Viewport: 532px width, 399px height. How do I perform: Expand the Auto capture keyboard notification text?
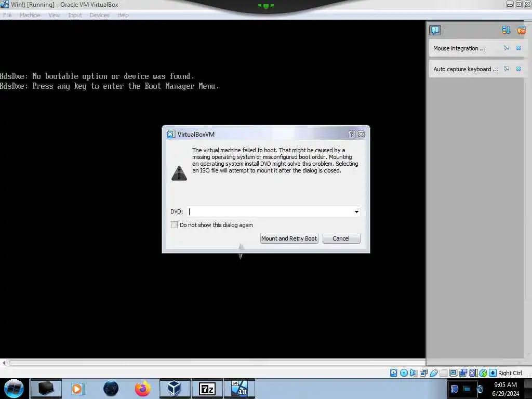[465, 69]
